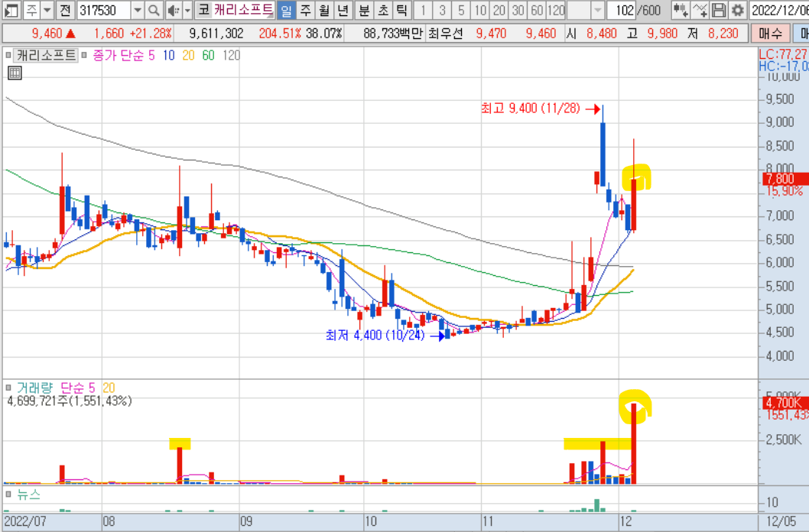Click the 2022/07 label on time axis

click(24, 522)
